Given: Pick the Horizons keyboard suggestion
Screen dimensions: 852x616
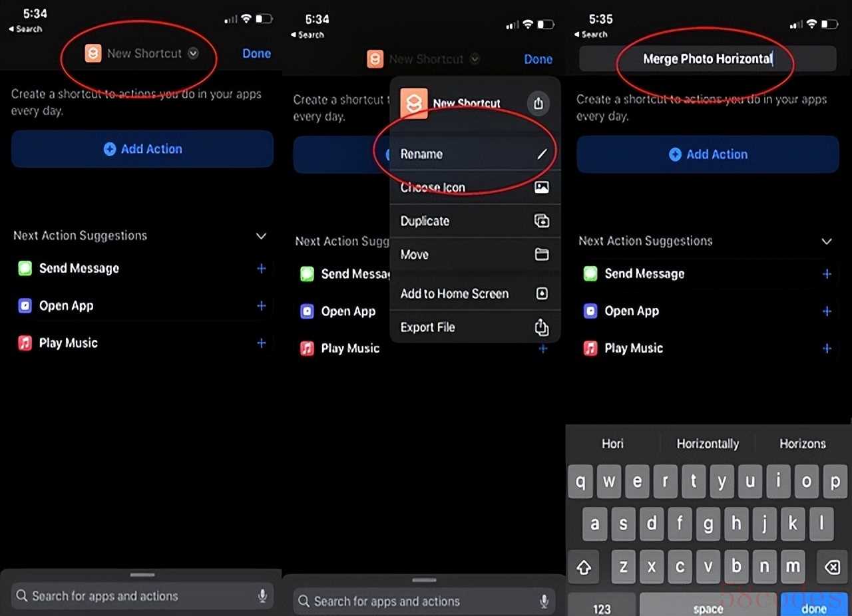Looking at the screenshot, I should 803,444.
